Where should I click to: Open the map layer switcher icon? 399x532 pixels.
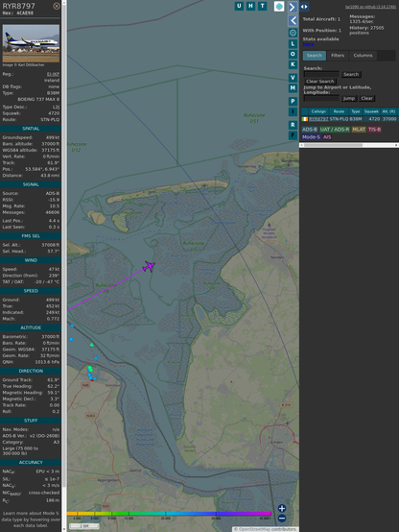pos(279,6)
